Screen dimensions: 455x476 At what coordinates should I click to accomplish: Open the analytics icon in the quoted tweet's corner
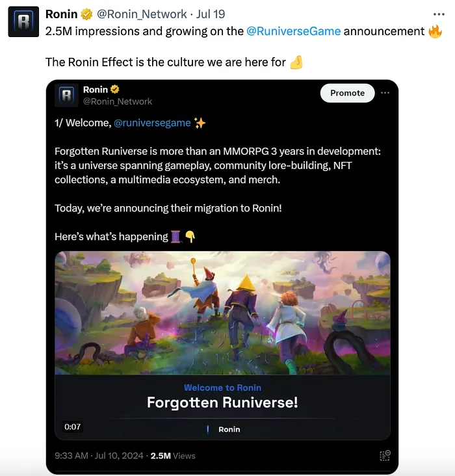pyautogui.click(x=385, y=455)
